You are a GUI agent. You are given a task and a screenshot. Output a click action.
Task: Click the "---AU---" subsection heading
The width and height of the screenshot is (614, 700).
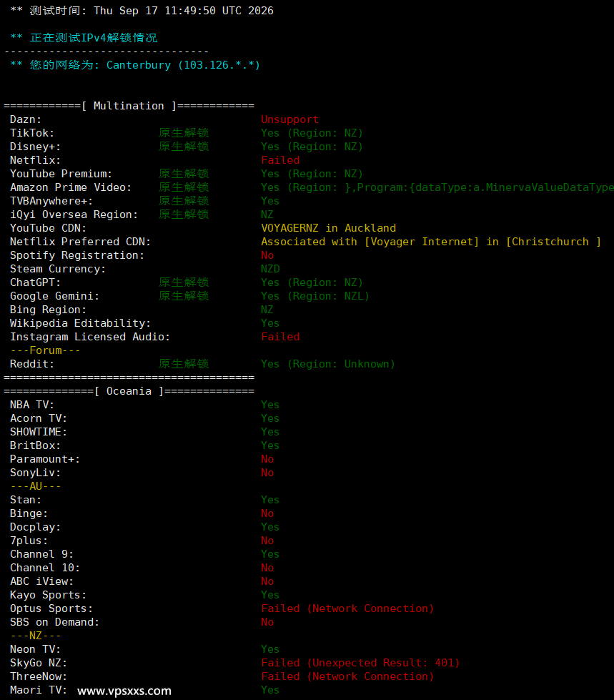(35, 487)
